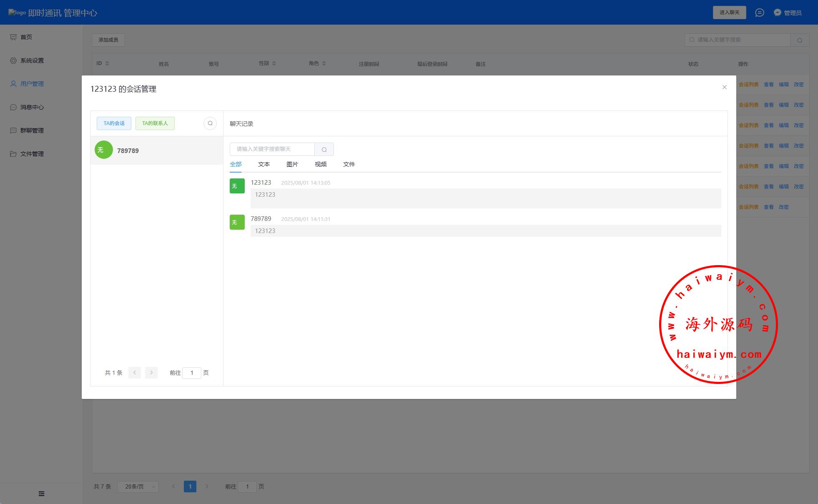
Task: Click the 管理员 account avatar icon
Action: [777, 13]
